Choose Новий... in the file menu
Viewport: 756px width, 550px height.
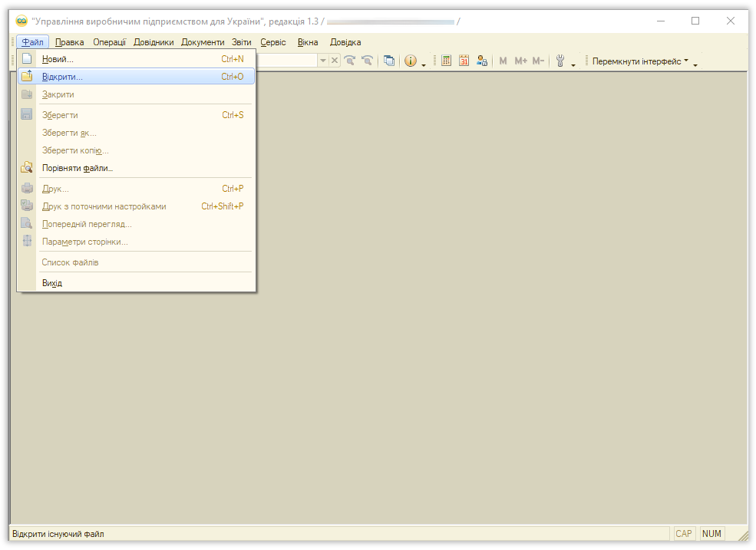click(58, 59)
